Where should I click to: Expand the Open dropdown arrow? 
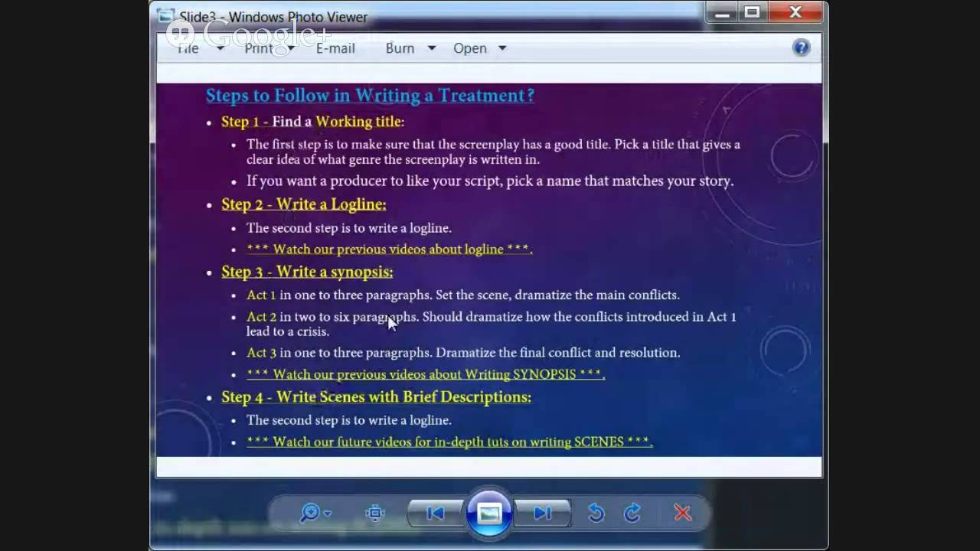[x=502, y=48]
